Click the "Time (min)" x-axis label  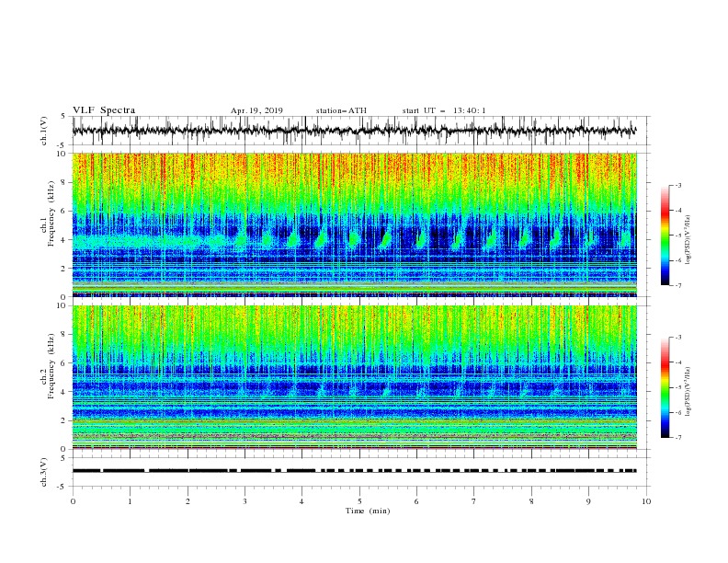(x=368, y=511)
